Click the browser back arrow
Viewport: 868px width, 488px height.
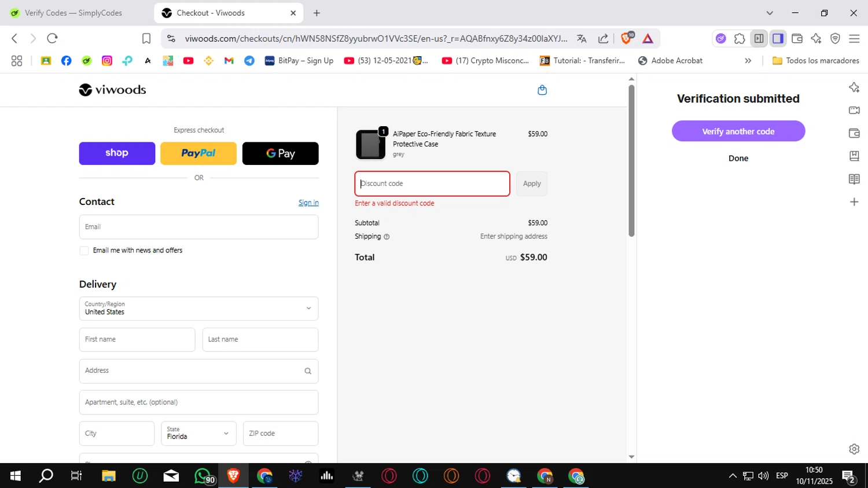tap(14, 38)
